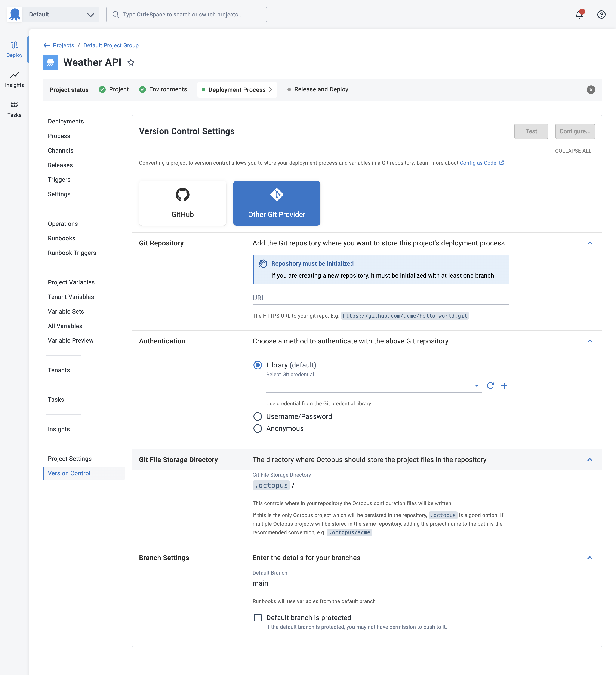Click the Configure... button
This screenshot has width=616, height=675.
point(575,131)
